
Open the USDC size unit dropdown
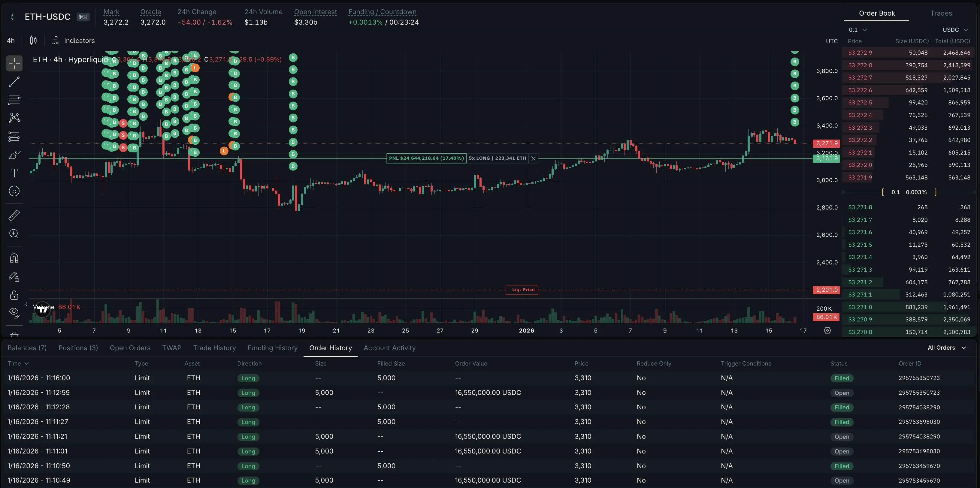[x=955, y=30]
